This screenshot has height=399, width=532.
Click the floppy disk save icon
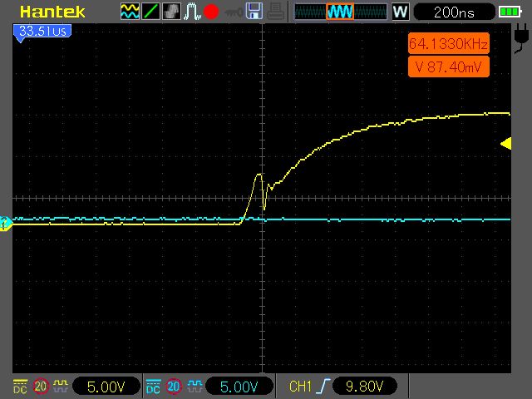pyautogui.click(x=254, y=11)
